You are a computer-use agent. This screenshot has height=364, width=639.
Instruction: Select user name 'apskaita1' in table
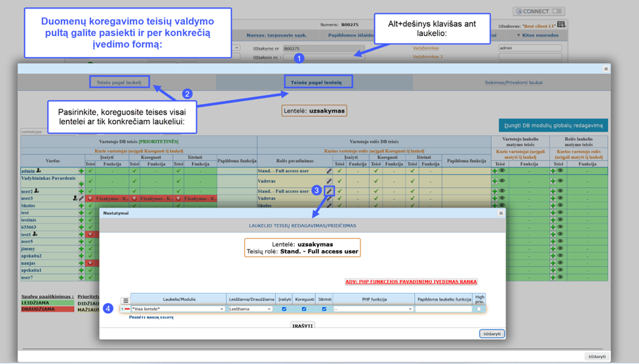coord(31,270)
